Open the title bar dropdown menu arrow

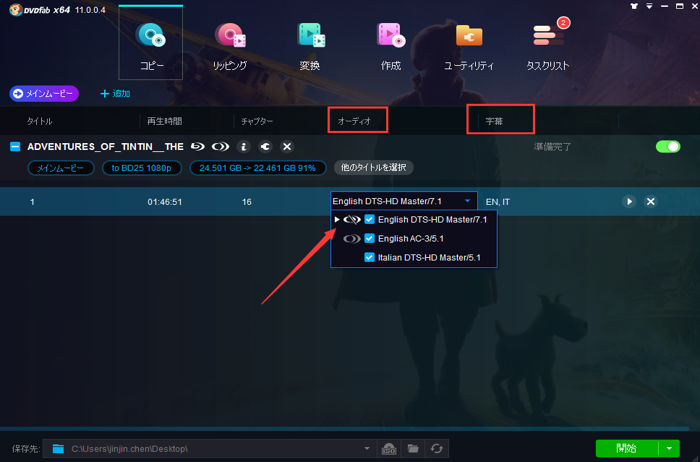click(x=649, y=6)
